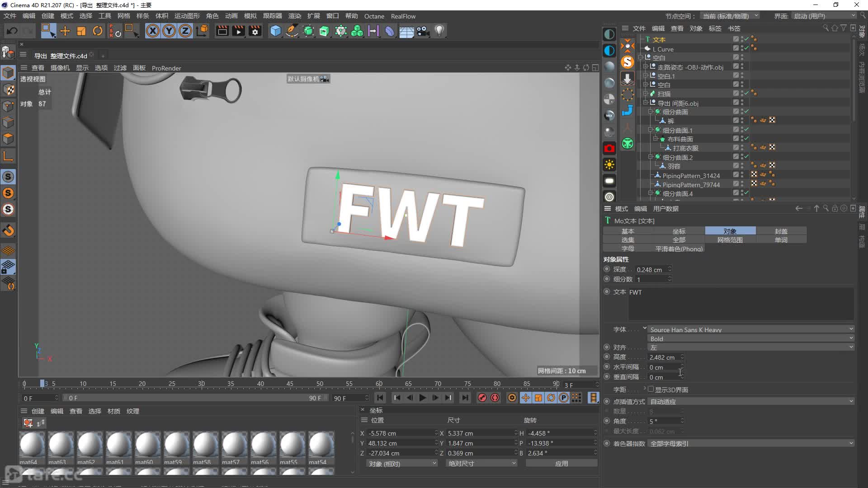Toggle the 高度 animation dot
This screenshot has width=868, height=488.
point(607,357)
